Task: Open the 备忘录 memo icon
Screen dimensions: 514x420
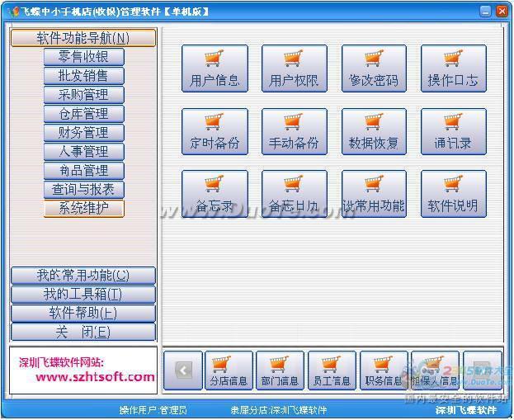Action: click(215, 194)
